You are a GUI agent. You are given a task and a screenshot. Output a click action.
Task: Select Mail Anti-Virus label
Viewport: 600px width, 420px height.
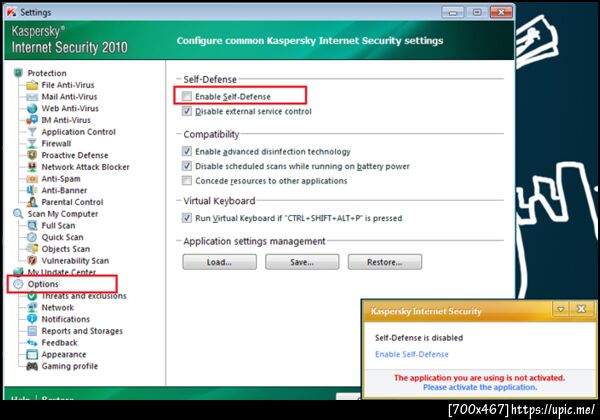coord(69,97)
